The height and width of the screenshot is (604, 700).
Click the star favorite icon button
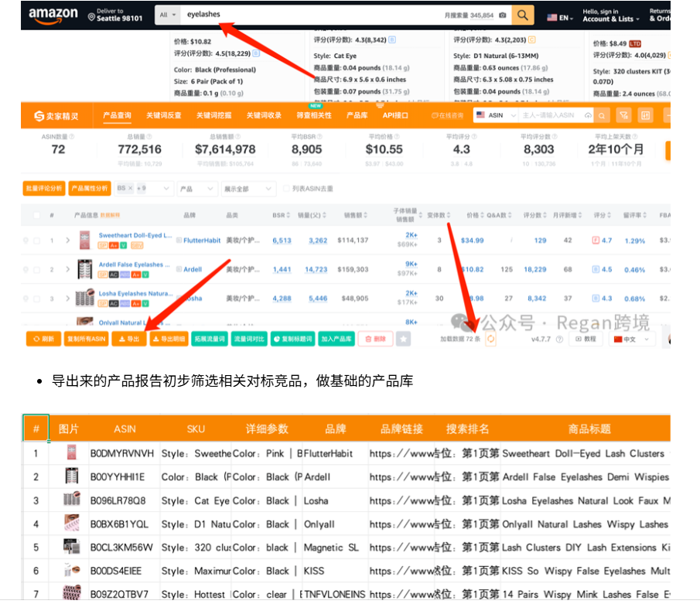404,339
